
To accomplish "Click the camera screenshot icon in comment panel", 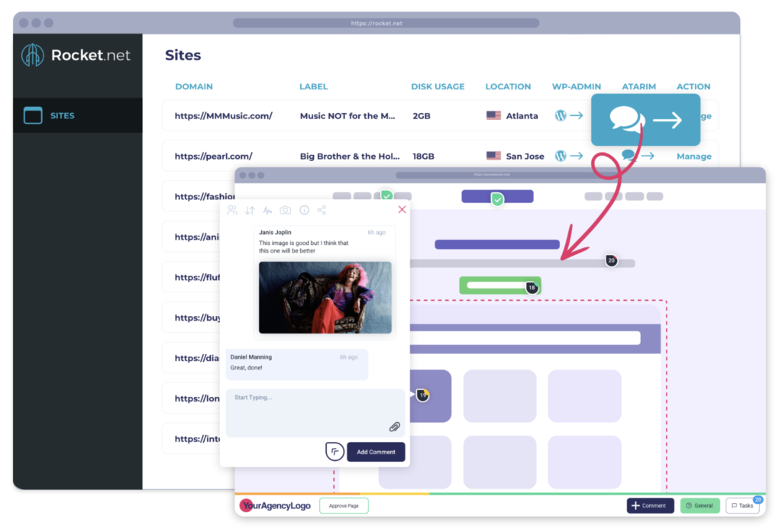I will (x=286, y=211).
